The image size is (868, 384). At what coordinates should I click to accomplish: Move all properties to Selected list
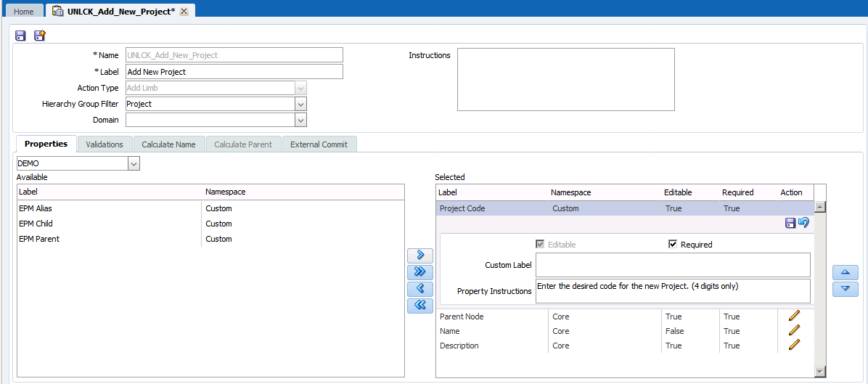coord(420,272)
